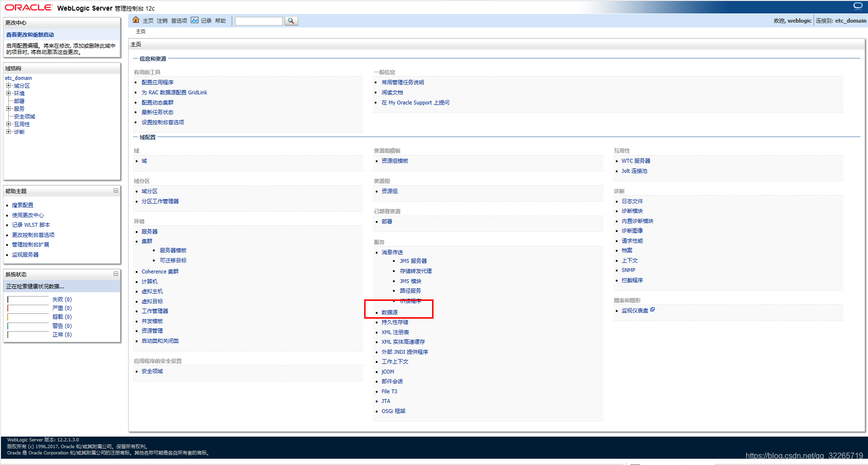
Task: Open 记录 WLST 脚本 help topic
Action: 31,225
